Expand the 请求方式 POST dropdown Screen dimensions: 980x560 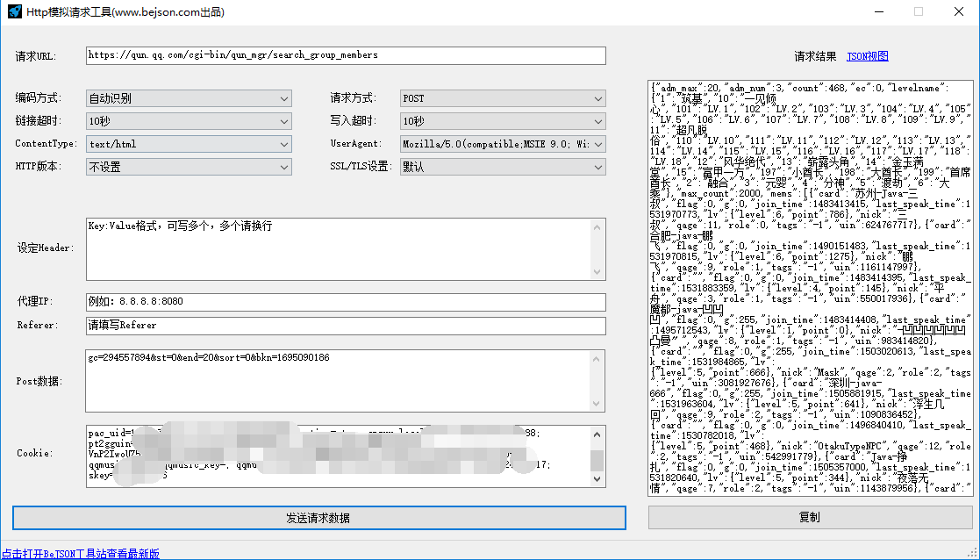tap(503, 98)
